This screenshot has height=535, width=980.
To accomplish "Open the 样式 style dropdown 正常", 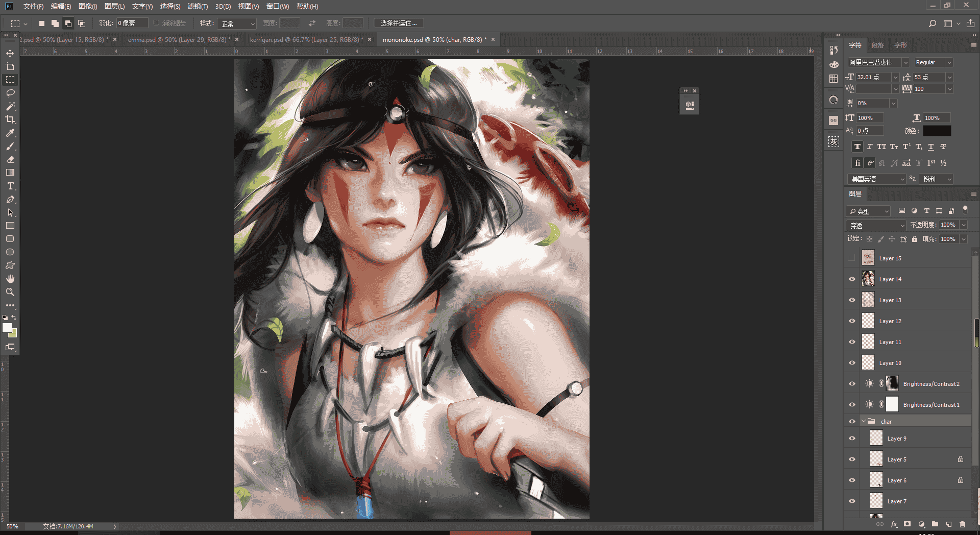I will click(237, 23).
